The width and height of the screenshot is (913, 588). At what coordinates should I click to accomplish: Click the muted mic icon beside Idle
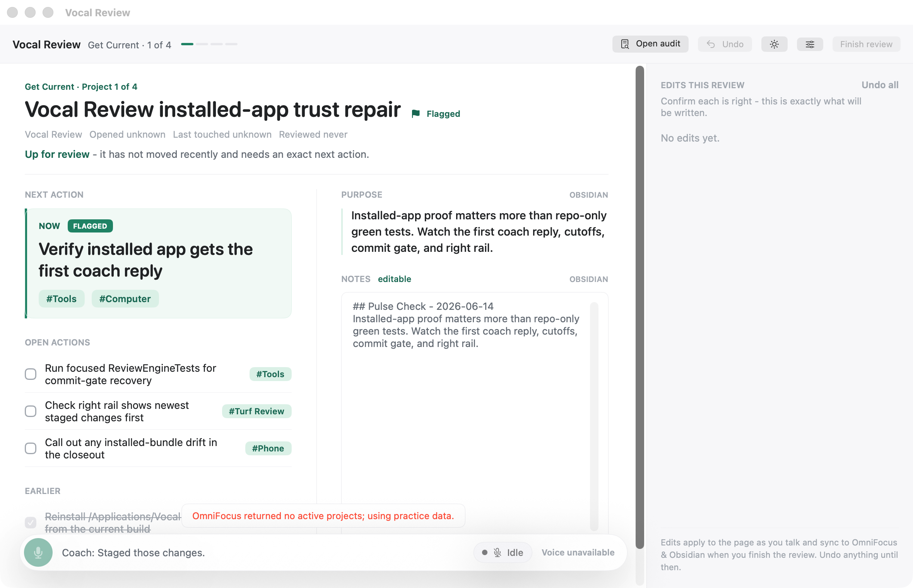click(498, 552)
